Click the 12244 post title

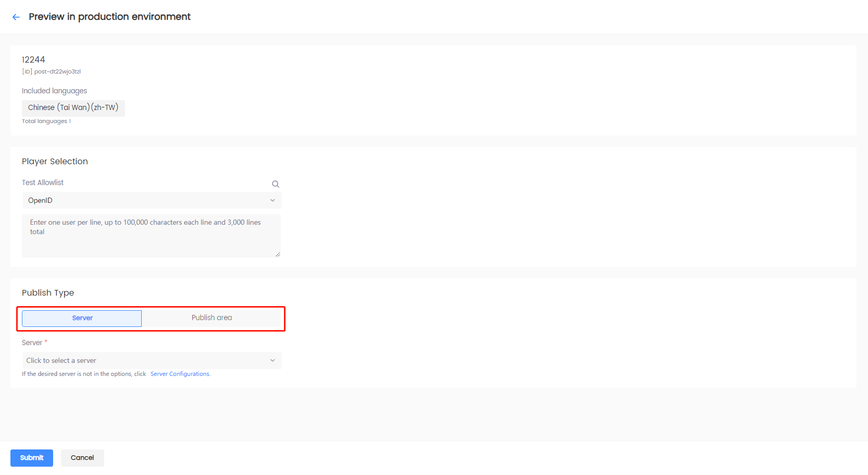pyautogui.click(x=33, y=60)
